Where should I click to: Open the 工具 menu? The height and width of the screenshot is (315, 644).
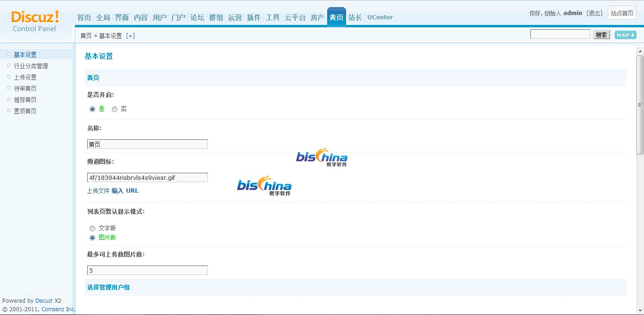(x=273, y=17)
